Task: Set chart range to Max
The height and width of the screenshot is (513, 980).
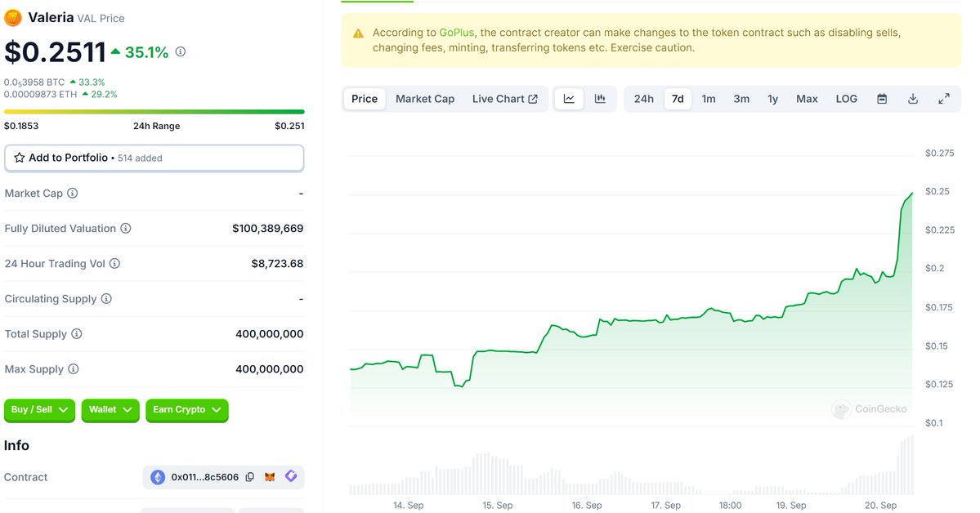Action: (x=807, y=99)
